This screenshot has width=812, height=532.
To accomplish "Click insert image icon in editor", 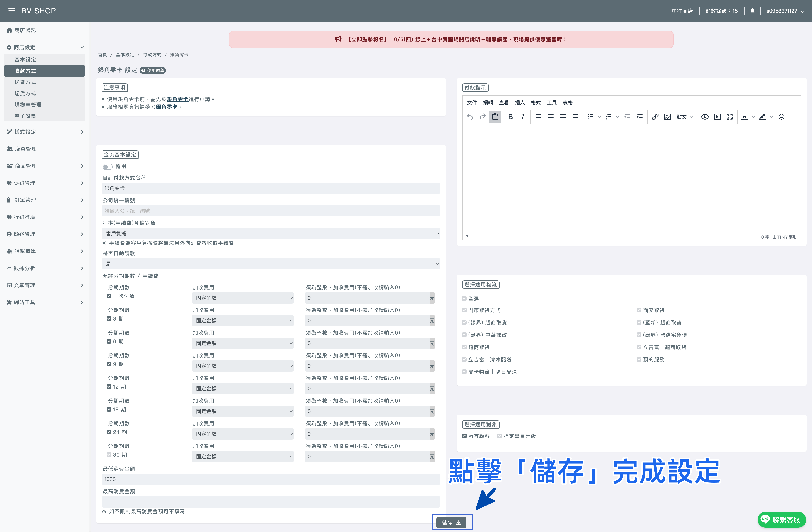I will point(668,117).
